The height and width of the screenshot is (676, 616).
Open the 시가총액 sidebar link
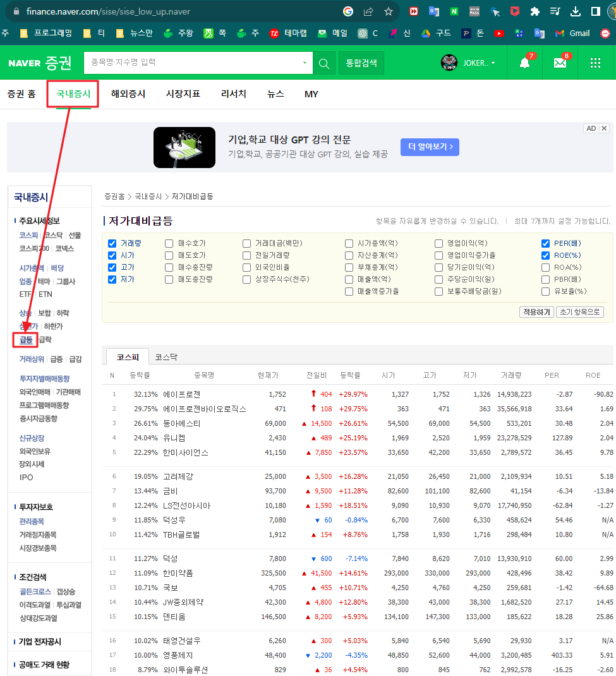32,268
